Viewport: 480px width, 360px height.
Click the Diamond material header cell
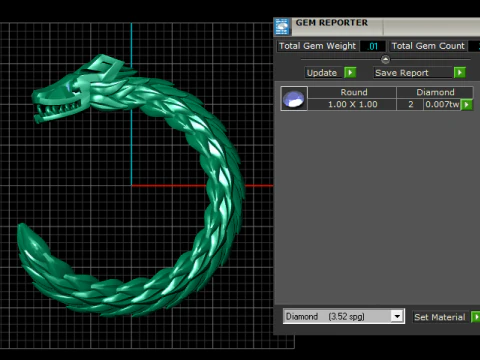point(435,92)
